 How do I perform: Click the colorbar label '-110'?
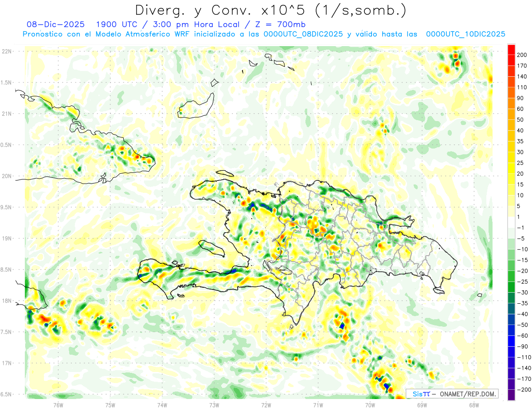click(525, 357)
